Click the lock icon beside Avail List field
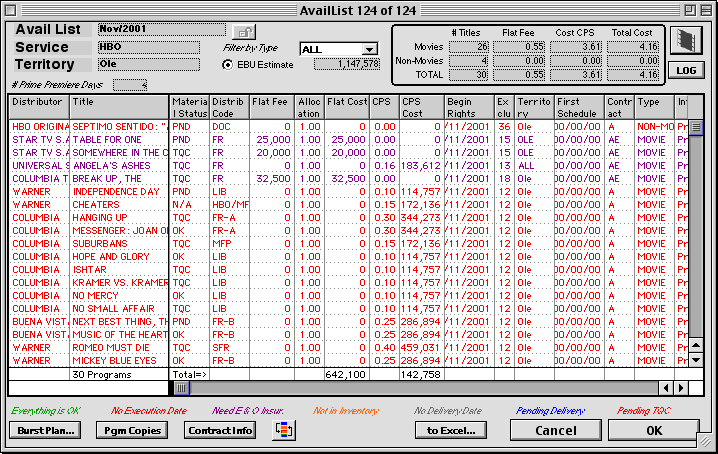 coord(244,32)
